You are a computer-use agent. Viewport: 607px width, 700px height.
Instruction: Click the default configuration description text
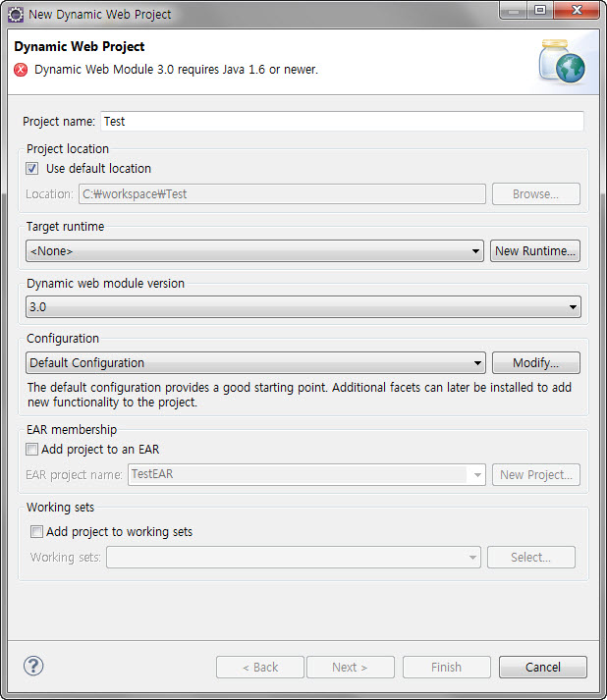300,395
